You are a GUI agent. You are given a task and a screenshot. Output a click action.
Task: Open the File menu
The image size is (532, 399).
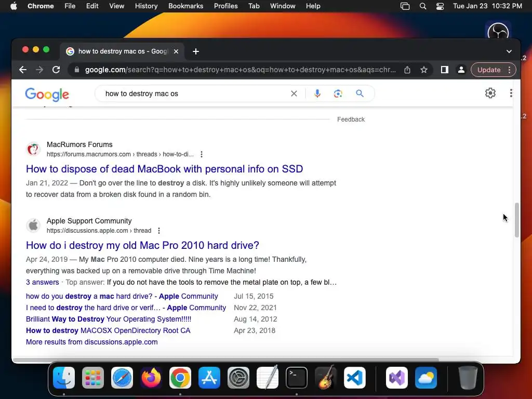pos(70,6)
